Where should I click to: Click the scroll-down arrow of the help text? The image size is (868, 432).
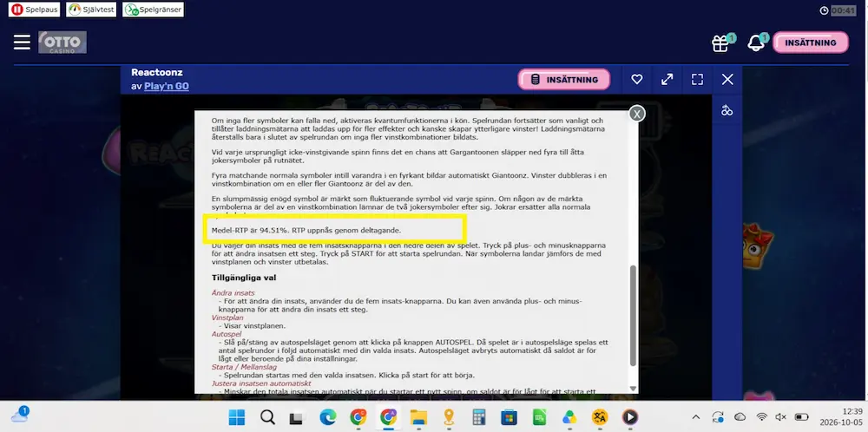[634, 389]
